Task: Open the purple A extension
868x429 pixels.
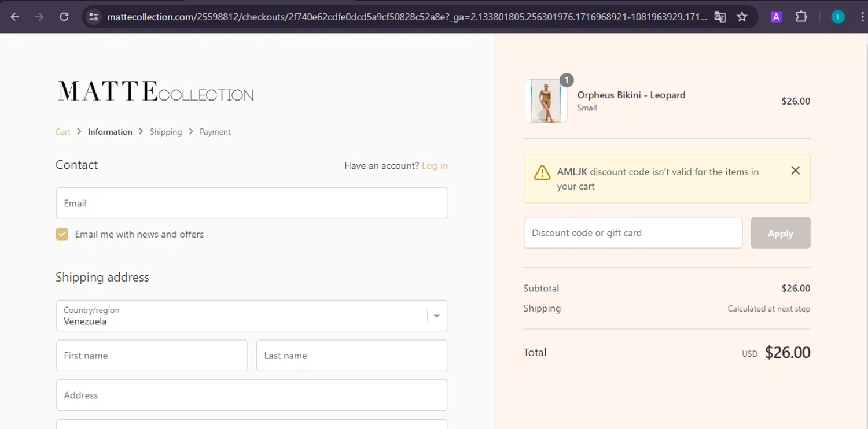Action: tap(776, 17)
